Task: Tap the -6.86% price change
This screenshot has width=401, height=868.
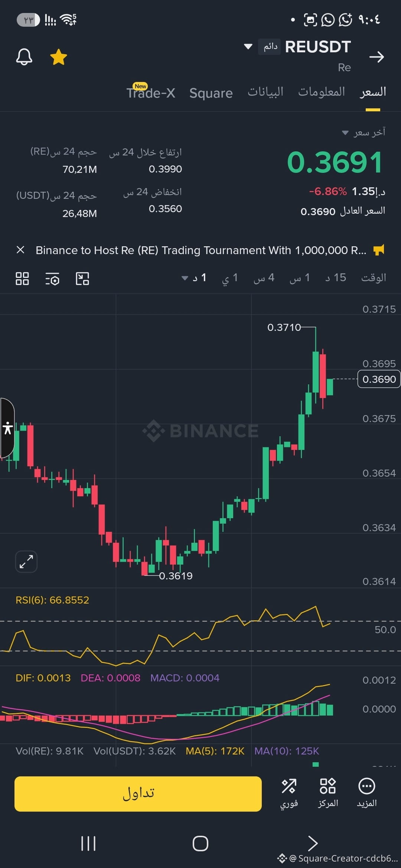Action: 328,191
